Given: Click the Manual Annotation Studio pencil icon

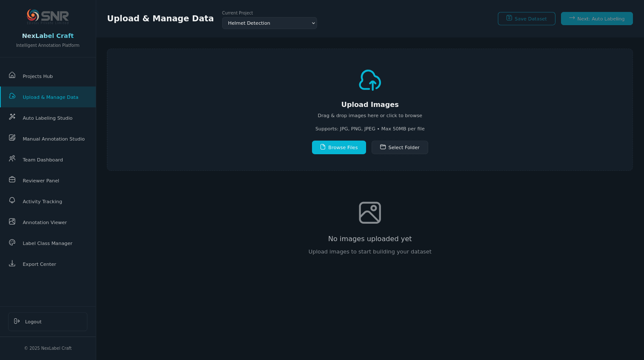Looking at the screenshot, I should 12,138.
